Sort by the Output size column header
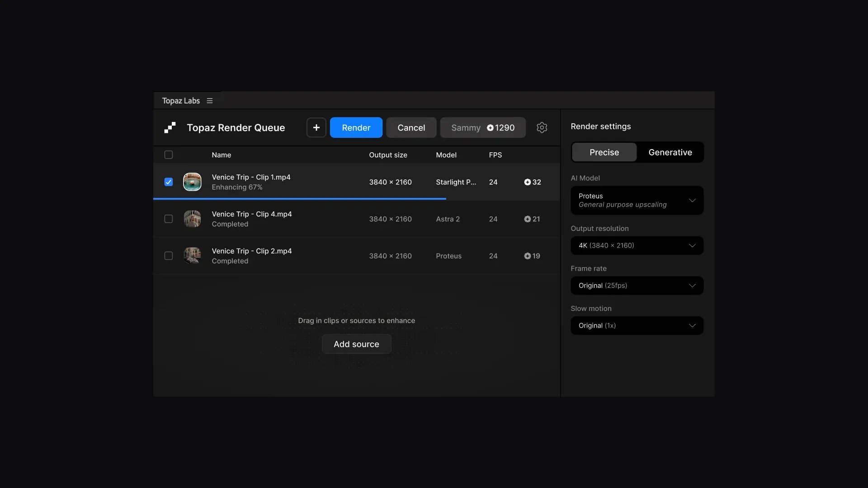The image size is (868, 488). [388, 155]
